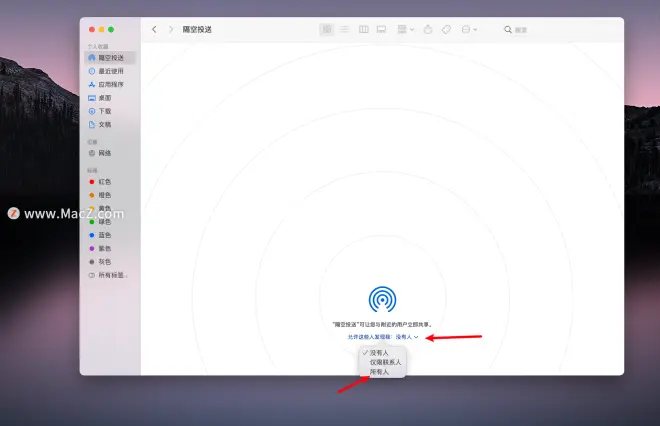Select the 蓝色 blue tag
This screenshot has height=426, width=660.
(110, 235)
